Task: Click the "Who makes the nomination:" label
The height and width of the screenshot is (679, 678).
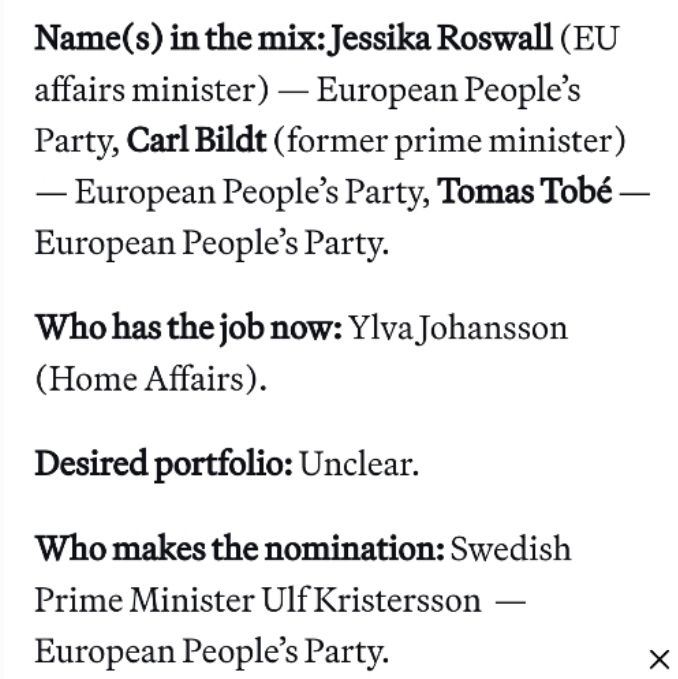Action: click(x=240, y=549)
